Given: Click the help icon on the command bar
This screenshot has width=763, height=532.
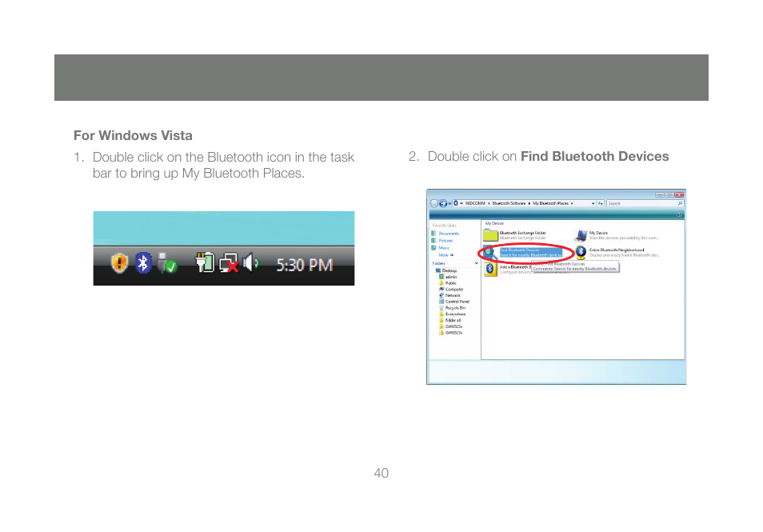Looking at the screenshot, I should coord(679,214).
